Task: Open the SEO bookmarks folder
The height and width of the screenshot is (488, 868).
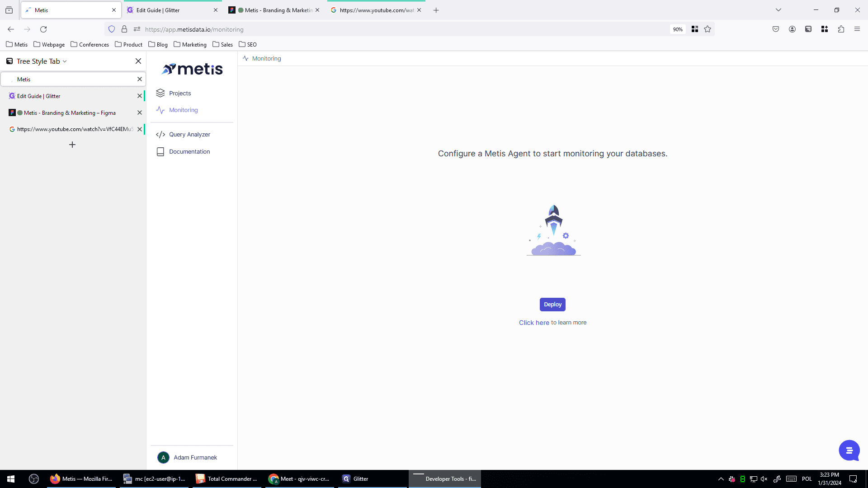Action: point(248,44)
